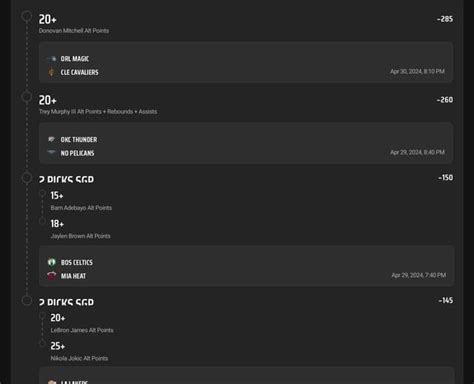474x384 pixels.
Task: Select the Bam Adebayo 15+ leg circle
Action: pos(42,193)
